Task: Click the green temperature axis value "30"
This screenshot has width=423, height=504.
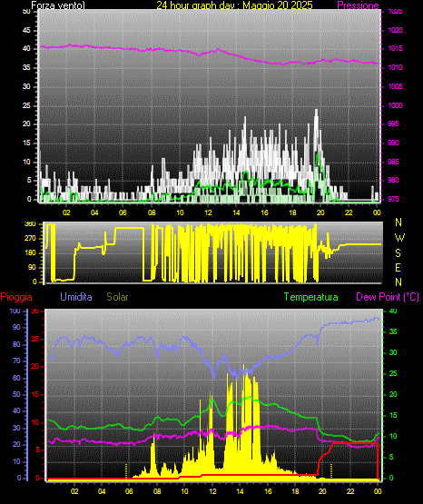Action: point(393,352)
